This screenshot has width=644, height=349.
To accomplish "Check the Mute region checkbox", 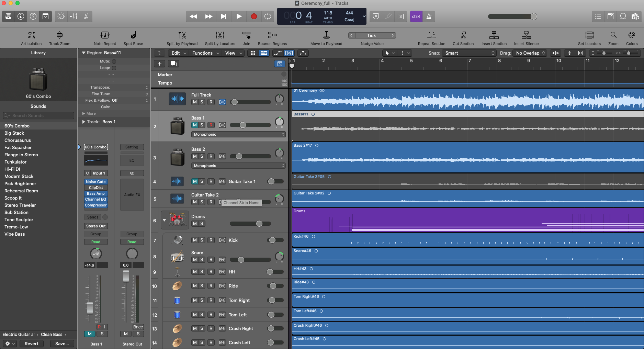I will (114, 61).
